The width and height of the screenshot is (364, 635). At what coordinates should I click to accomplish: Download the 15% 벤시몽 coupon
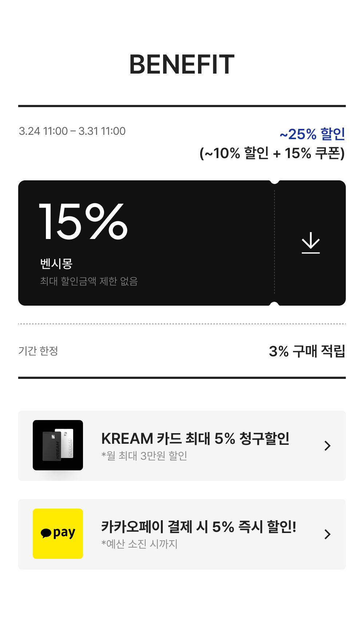[x=310, y=243]
